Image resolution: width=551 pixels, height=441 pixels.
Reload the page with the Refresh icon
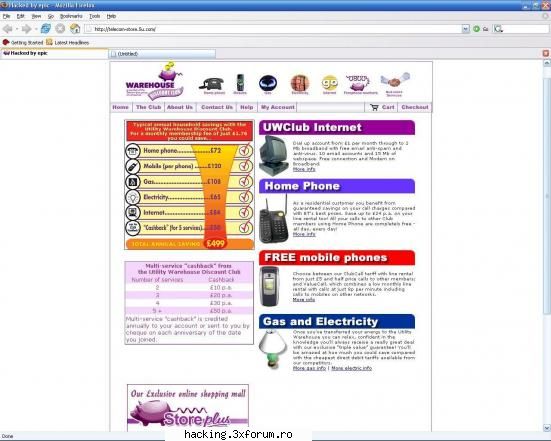46,28
